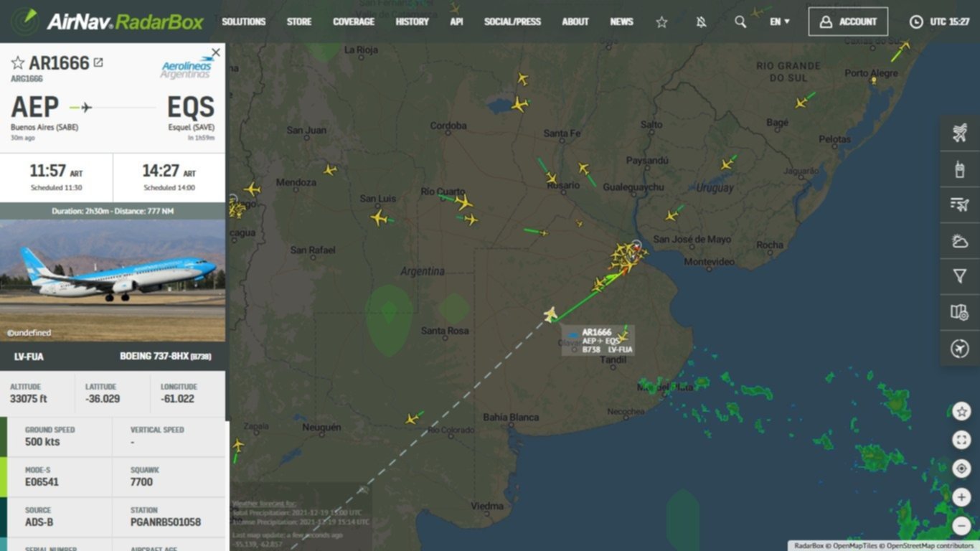Click the Account button

848,22
